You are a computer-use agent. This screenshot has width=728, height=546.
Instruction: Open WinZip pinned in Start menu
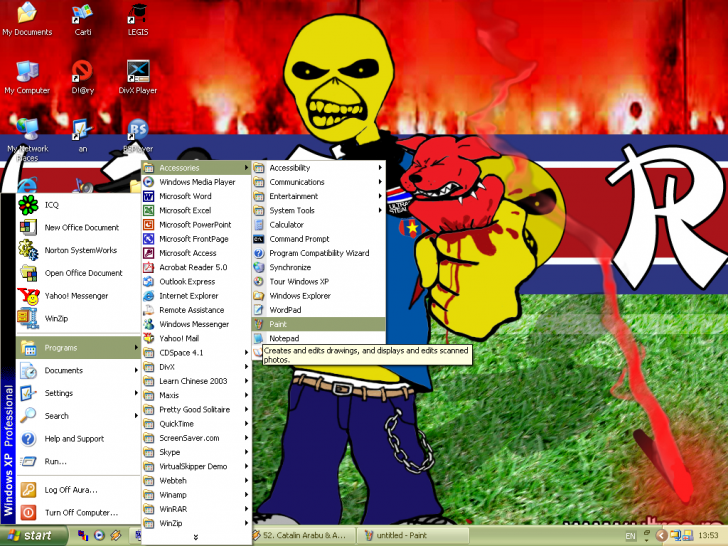coord(78,318)
